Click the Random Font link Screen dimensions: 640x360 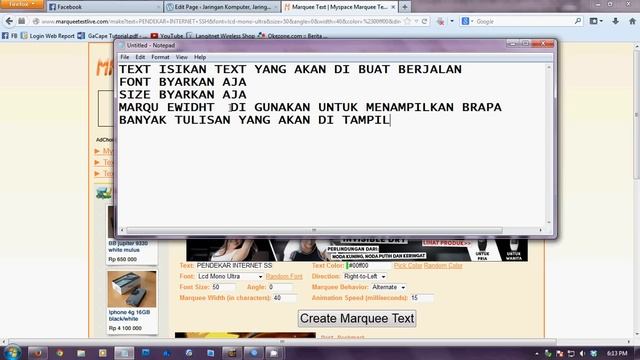(x=284, y=276)
